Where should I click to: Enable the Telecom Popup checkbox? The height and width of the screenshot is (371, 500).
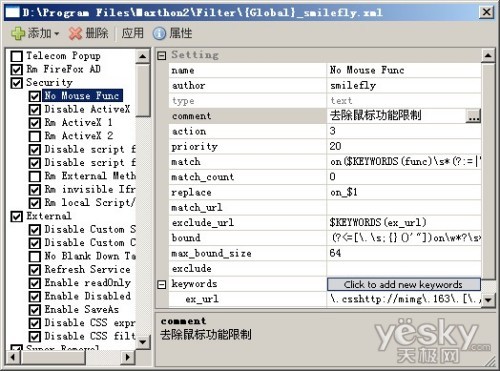pos(17,56)
